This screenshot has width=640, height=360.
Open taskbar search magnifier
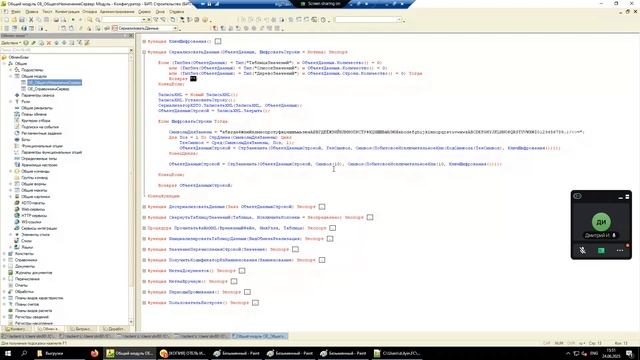(24, 353)
